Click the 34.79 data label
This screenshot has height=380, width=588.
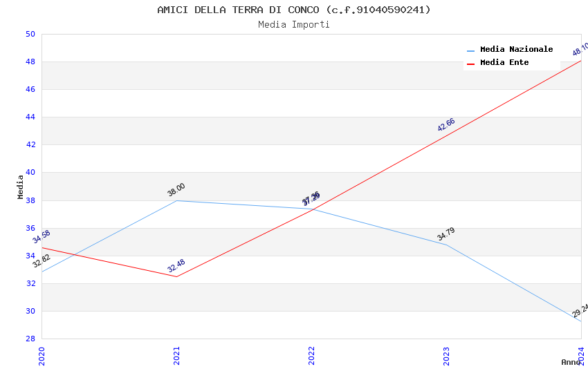tap(446, 234)
